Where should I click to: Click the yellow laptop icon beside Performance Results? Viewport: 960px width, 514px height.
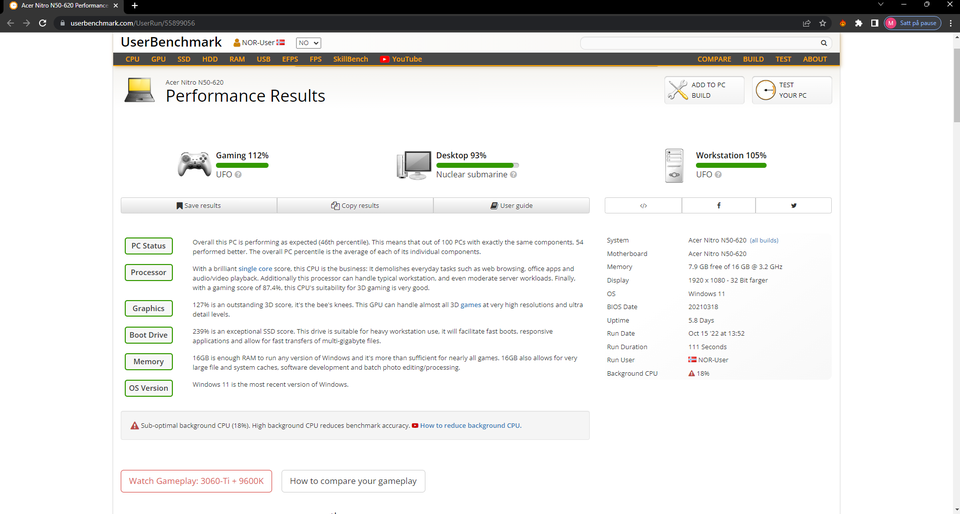[140, 90]
